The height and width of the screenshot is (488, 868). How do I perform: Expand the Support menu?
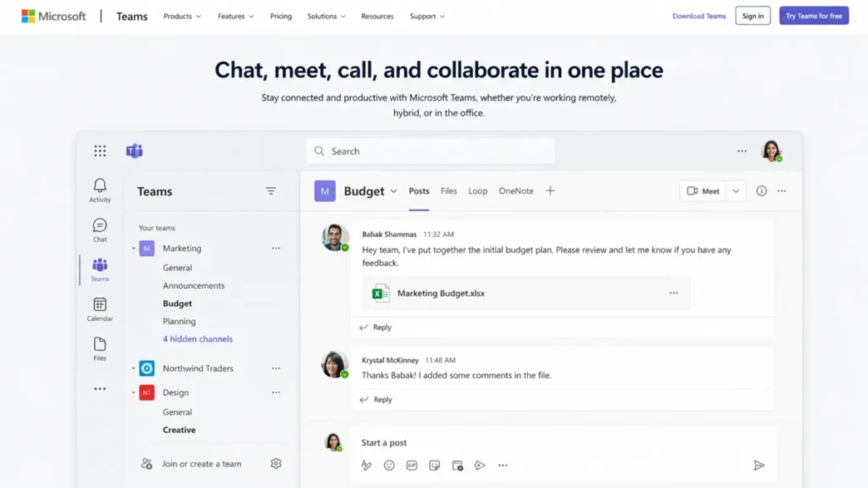pyautogui.click(x=427, y=16)
